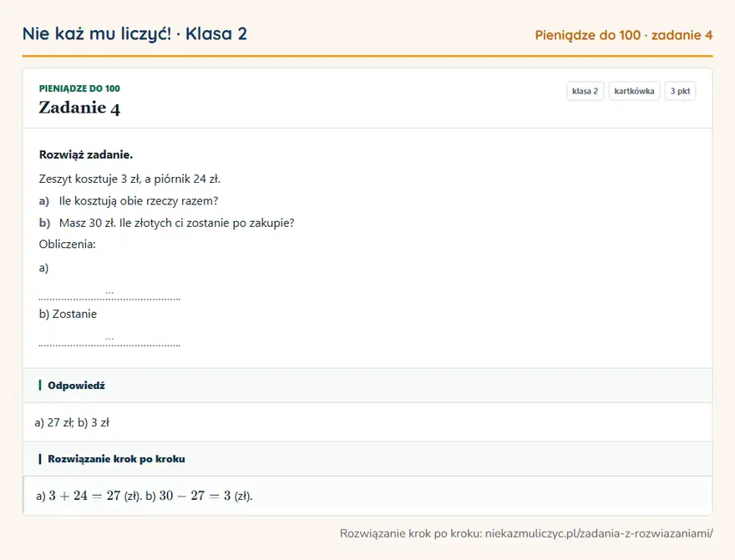This screenshot has width=735, height=560.
Task: Click the answer text "a) 27 zł; b) 3 zł"
Action: tap(72, 422)
